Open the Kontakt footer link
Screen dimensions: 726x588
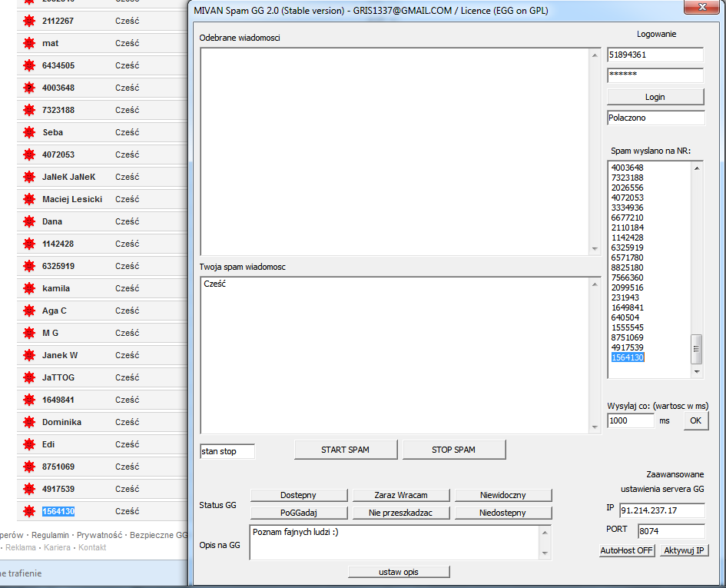92,548
